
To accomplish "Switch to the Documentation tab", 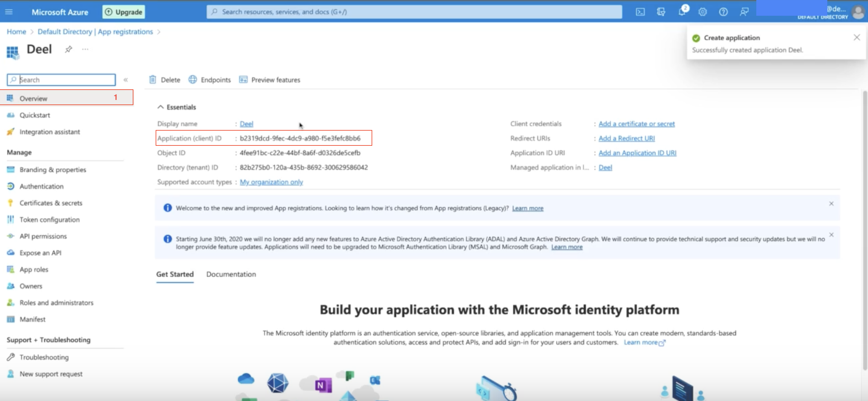I will point(231,274).
